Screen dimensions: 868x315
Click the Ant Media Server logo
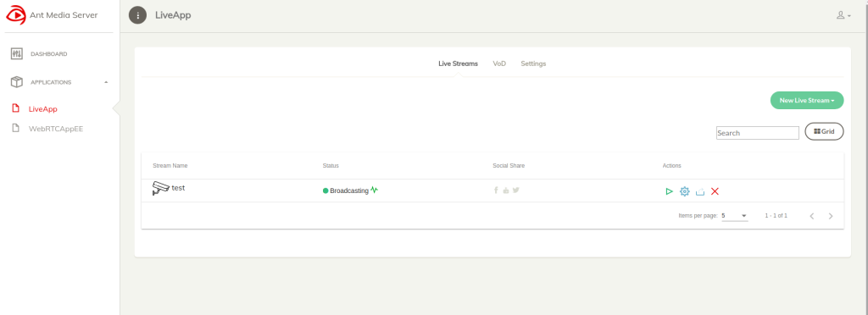[x=16, y=15]
